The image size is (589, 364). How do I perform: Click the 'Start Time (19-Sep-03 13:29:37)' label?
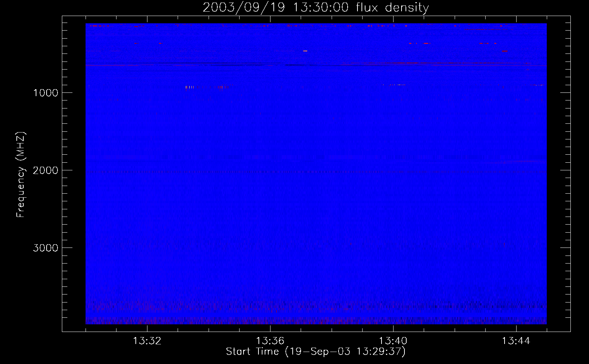tap(316, 352)
